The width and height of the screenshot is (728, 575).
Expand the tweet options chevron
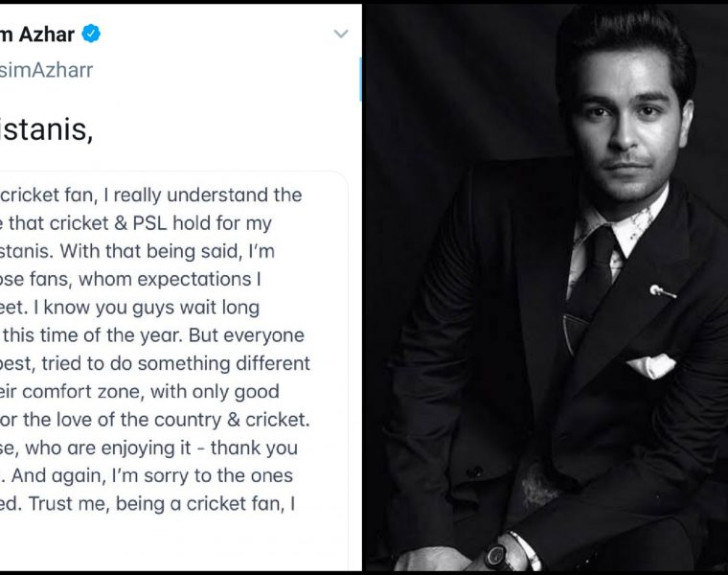point(341,34)
